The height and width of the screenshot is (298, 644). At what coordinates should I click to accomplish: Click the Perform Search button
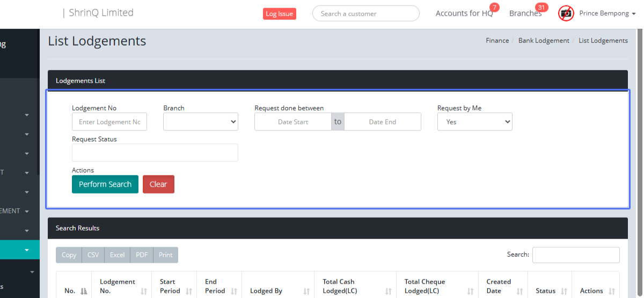tap(105, 184)
